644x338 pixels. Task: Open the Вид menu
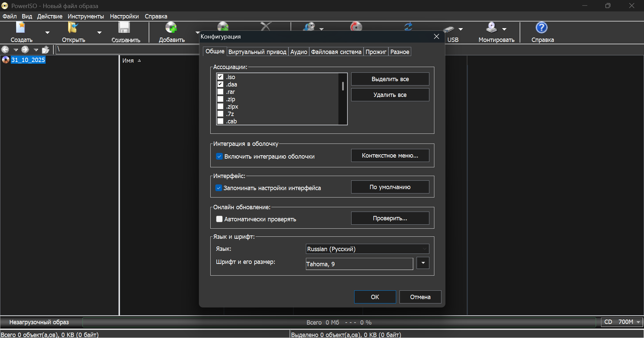27,16
